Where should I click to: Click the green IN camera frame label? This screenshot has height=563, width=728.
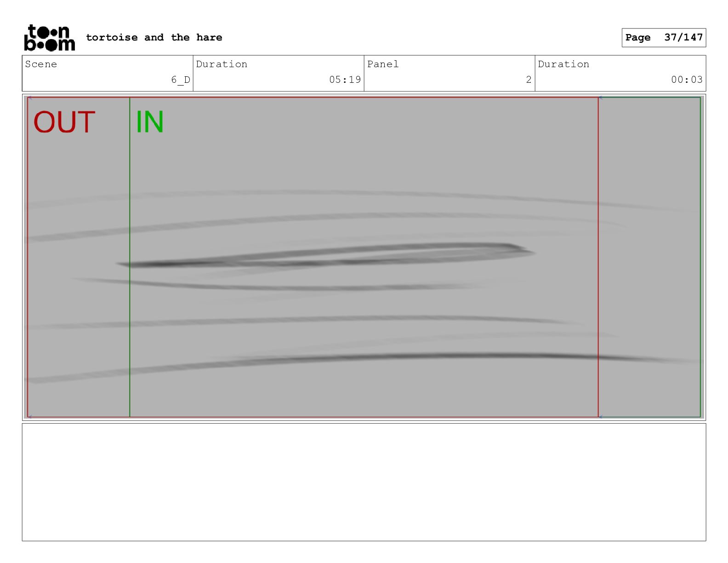150,122
